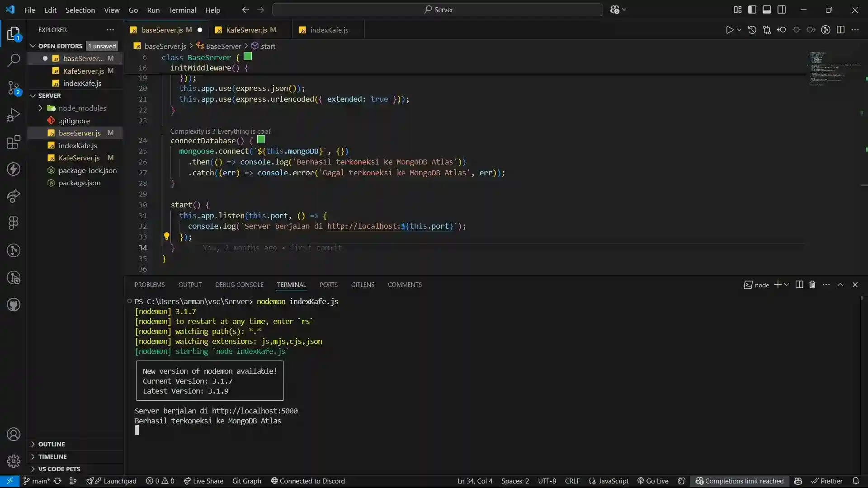This screenshot has height=488, width=868.
Task: Click green color swatch beside class BaseServer
Action: [x=248, y=57]
